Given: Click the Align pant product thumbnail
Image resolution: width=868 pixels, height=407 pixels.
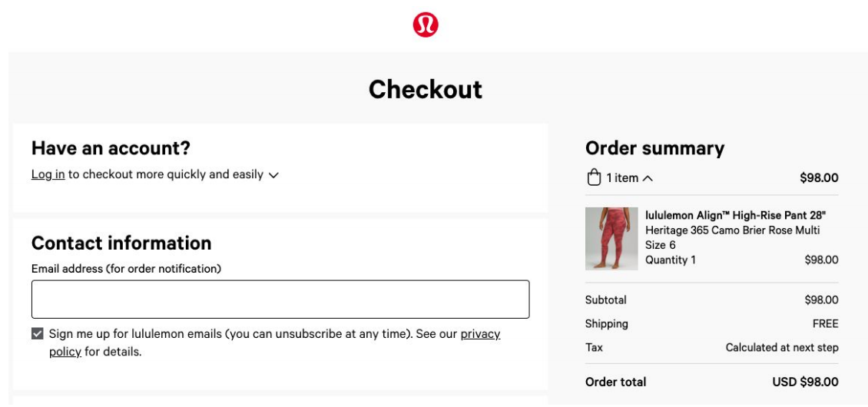Looking at the screenshot, I should (611, 238).
